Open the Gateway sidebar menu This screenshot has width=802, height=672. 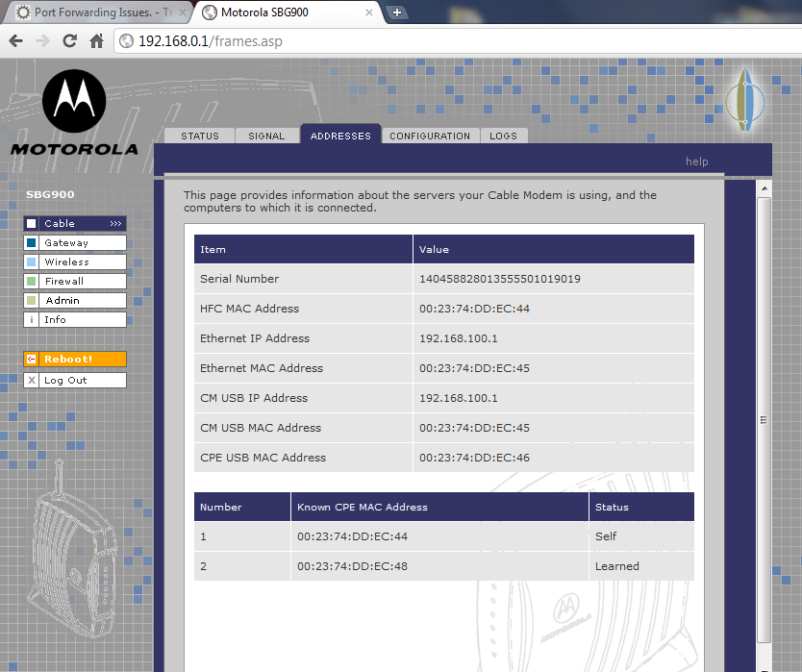click(x=75, y=242)
